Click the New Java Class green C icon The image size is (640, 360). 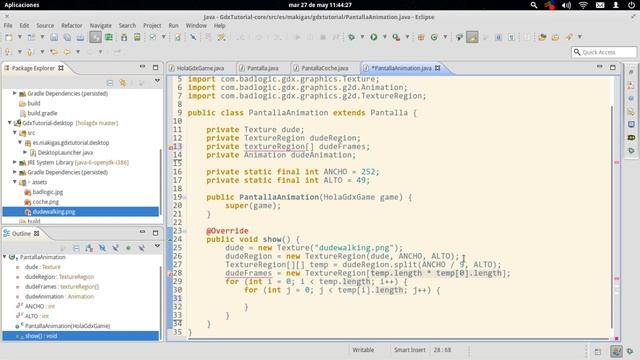tap(434, 37)
